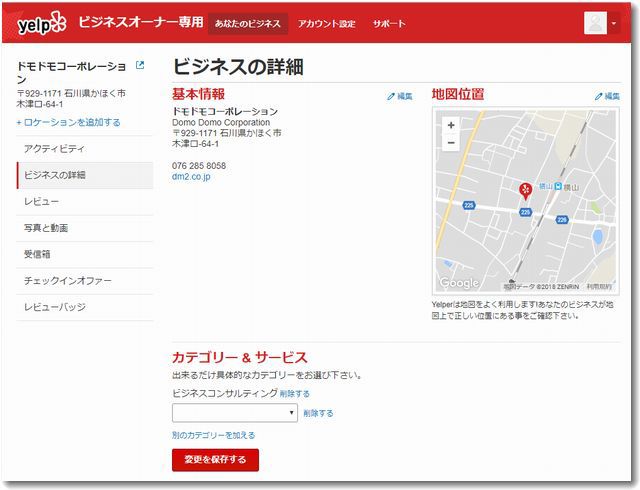640x490 pixels.
Task: Zoom out on the map with the minus button
Action: point(451,143)
